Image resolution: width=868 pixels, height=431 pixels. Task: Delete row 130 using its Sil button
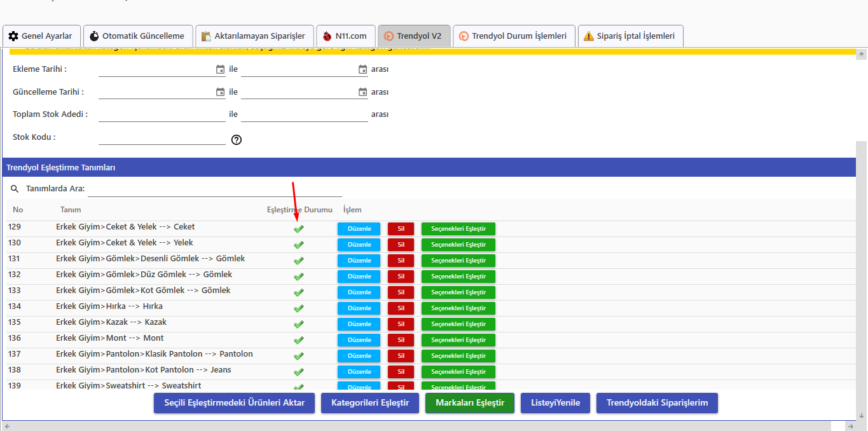pyautogui.click(x=401, y=245)
